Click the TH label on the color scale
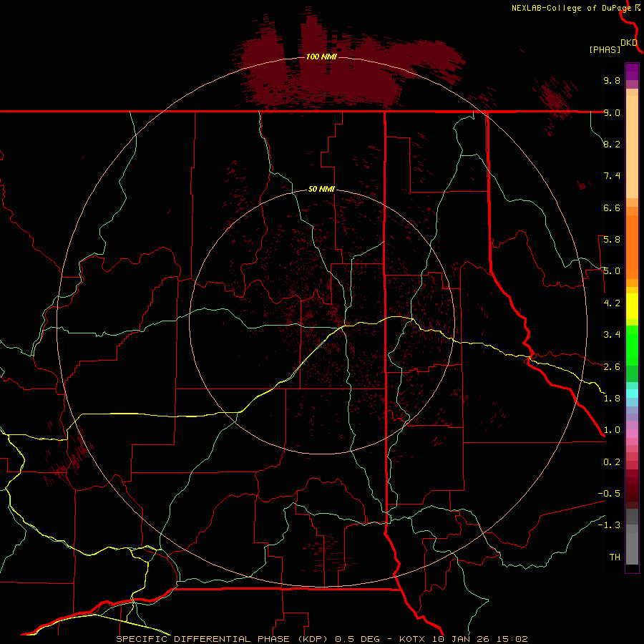Viewport: 644px width, 644px height. [x=615, y=557]
